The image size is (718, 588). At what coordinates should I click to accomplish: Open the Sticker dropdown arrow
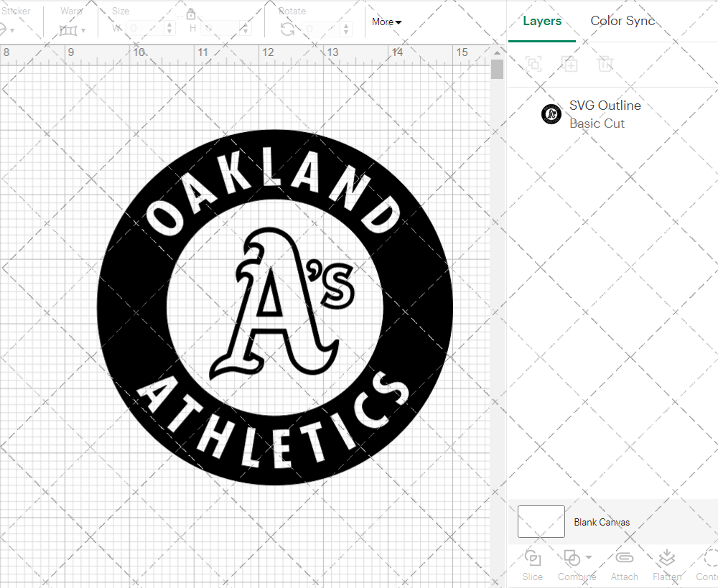tap(12, 31)
